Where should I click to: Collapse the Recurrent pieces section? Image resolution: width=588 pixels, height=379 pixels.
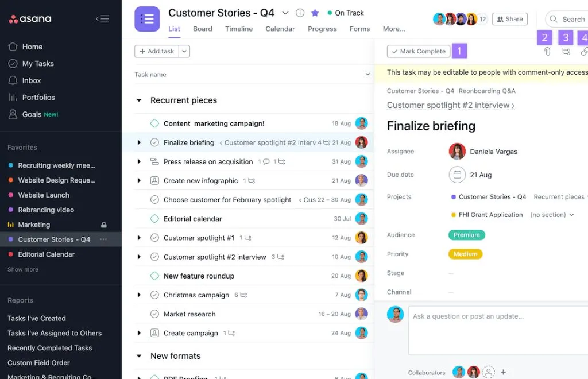[139, 100]
